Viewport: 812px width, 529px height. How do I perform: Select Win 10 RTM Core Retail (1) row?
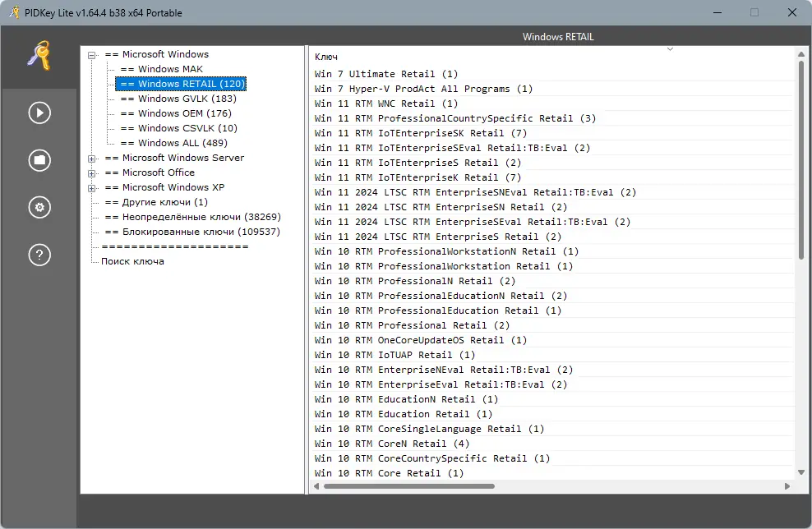[551, 473]
